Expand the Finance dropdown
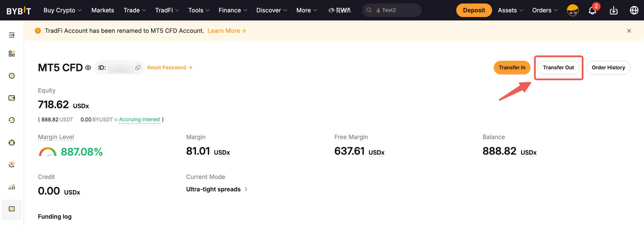This screenshot has height=226, width=644. (x=233, y=10)
